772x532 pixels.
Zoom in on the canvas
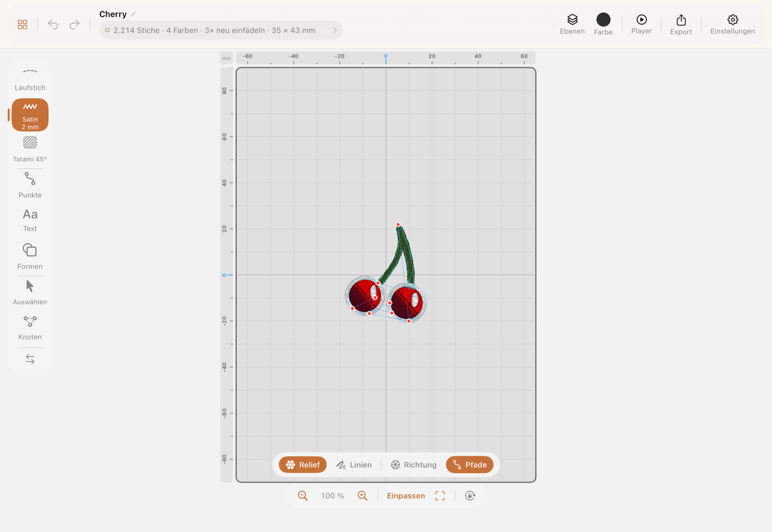pos(362,496)
